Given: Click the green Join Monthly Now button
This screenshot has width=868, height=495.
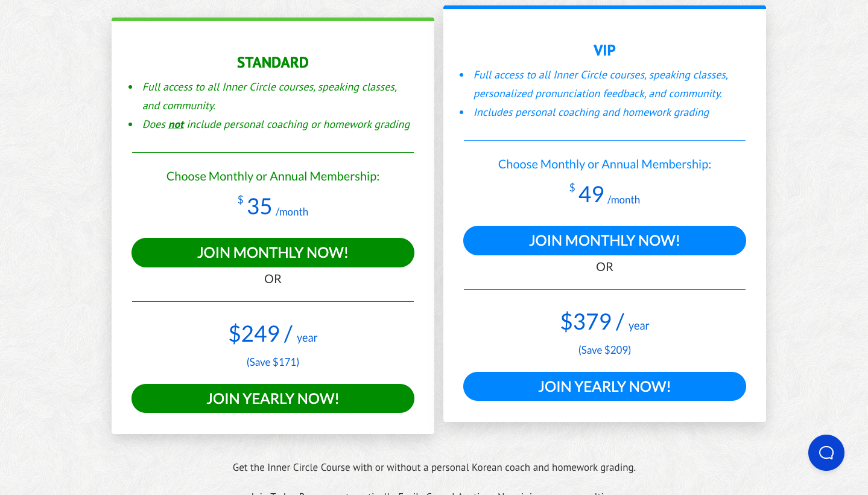Looking at the screenshot, I should [x=273, y=252].
